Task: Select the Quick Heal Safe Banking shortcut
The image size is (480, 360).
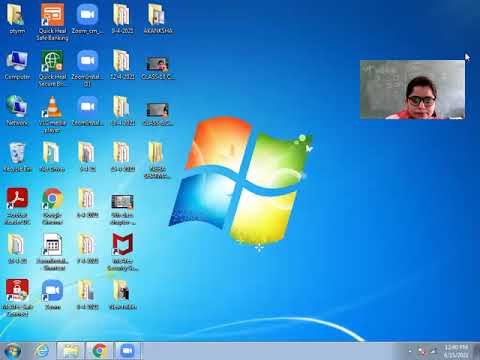Action: pyautogui.click(x=52, y=22)
